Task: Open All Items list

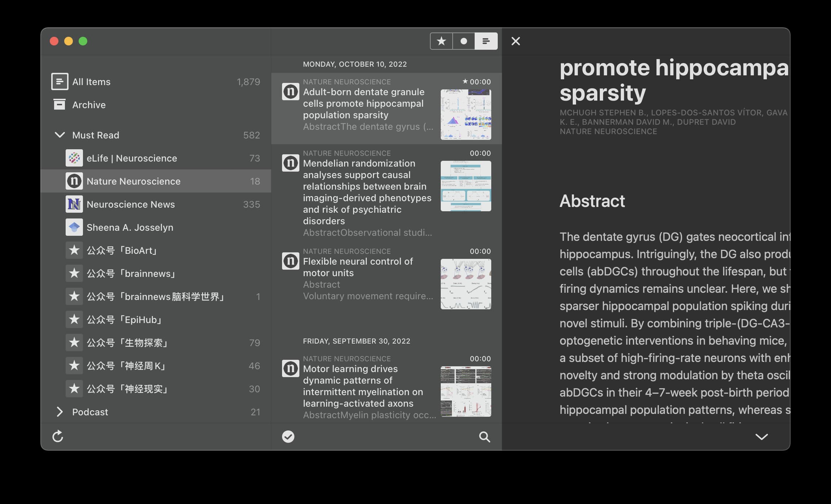Action: pyautogui.click(x=156, y=82)
